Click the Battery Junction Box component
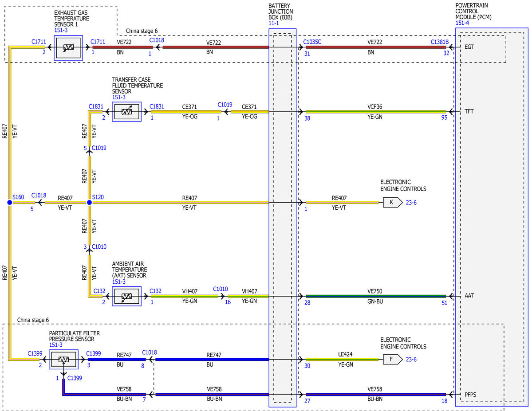The height and width of the screenshot is (411, 532). [282, 218]
